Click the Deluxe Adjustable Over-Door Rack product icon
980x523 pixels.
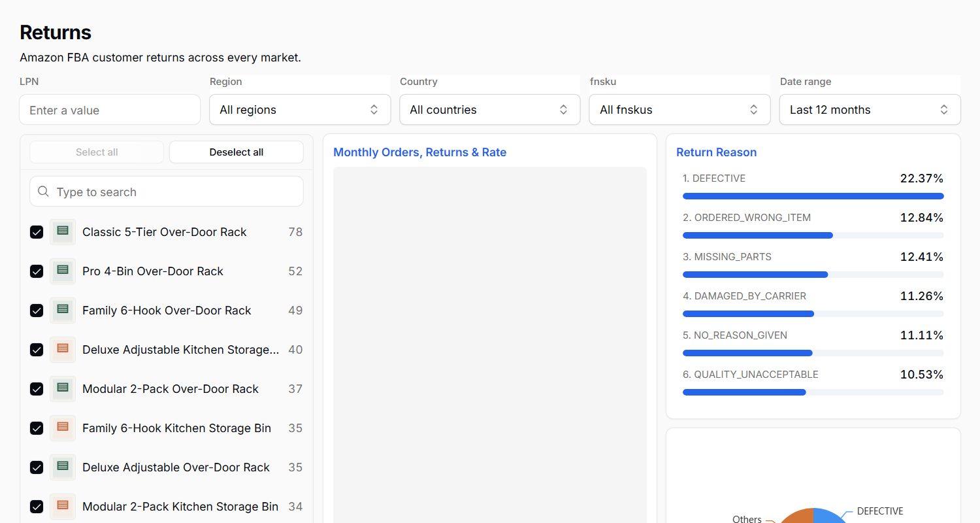pos(63,467)
